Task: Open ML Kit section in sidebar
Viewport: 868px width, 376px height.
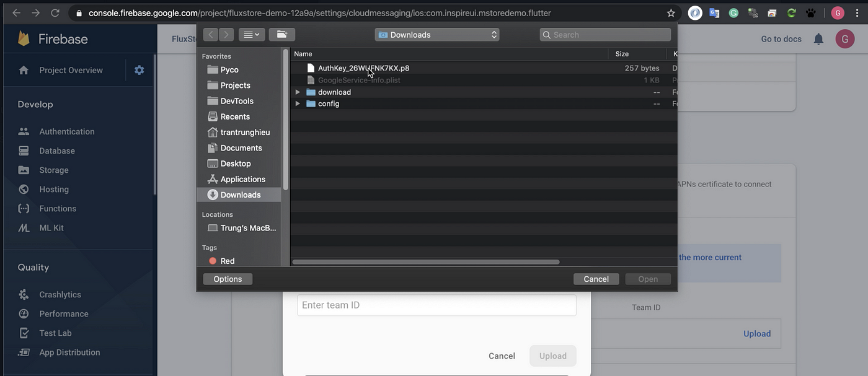Action: [51, 227]
